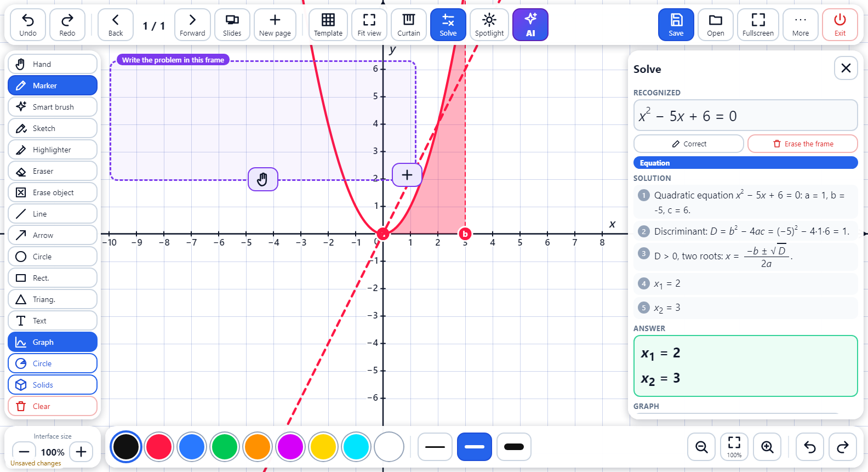Viewport: 868px width, 472px height.
Task: Open the Solids tool
Action: point(53,385)
